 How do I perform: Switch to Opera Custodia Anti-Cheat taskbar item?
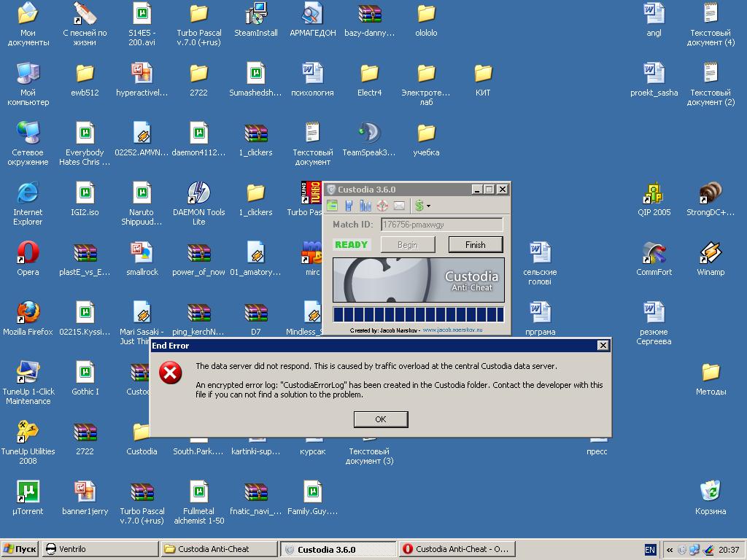pos(457,549)
